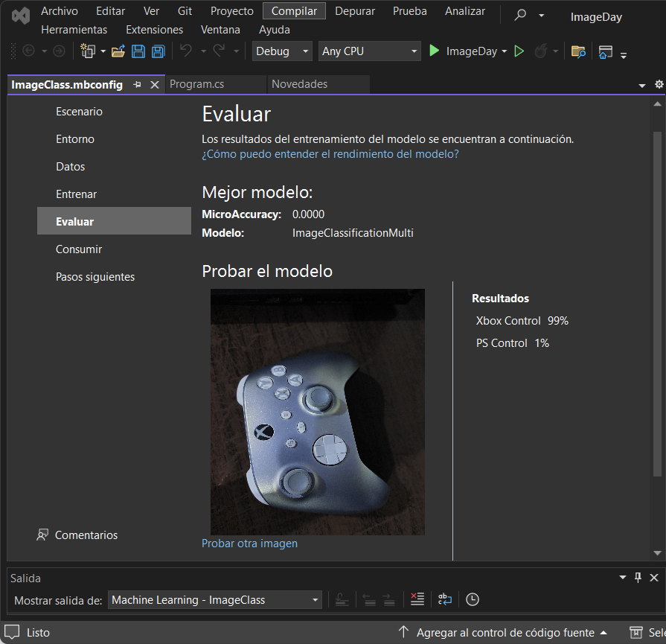Open Salida window options dropdown arrow
Viewport: 666px width, 644px height.
(x=623, y=577)
